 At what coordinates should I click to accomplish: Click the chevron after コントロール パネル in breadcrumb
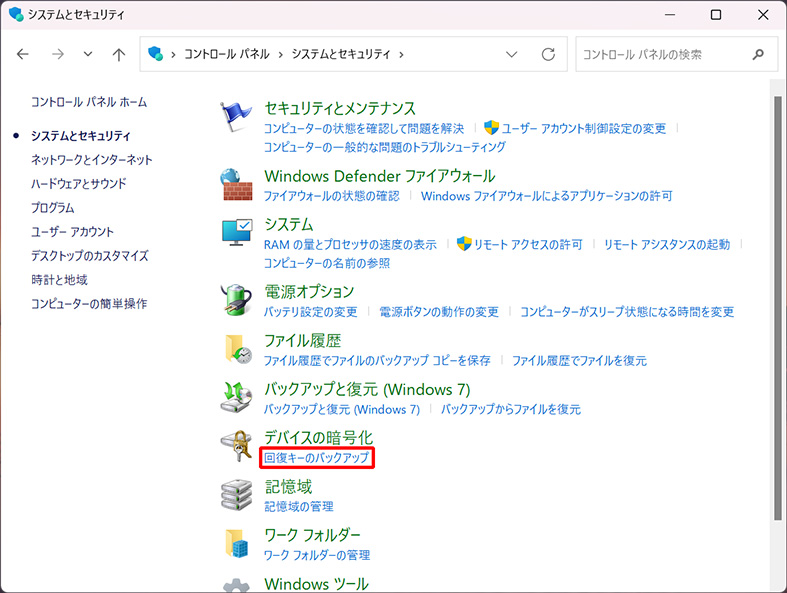click(x=281, y=55)
